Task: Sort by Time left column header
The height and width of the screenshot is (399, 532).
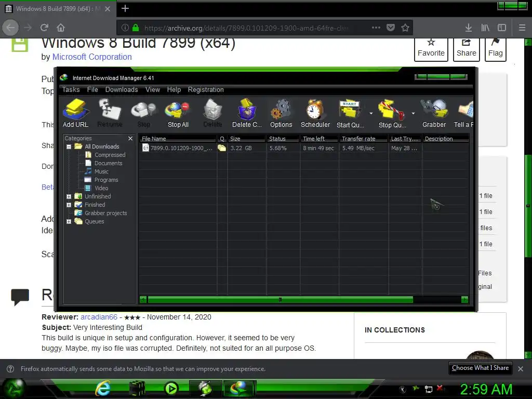Action: pos(320,139)
